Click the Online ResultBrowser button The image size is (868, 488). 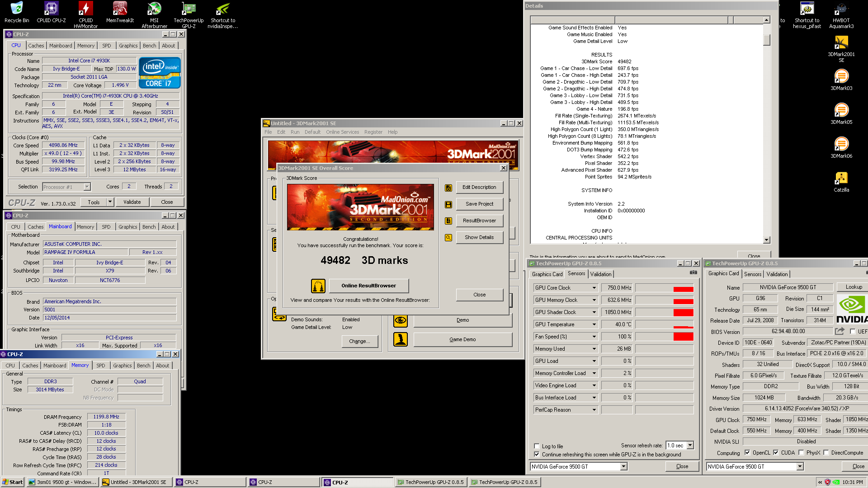368,286
